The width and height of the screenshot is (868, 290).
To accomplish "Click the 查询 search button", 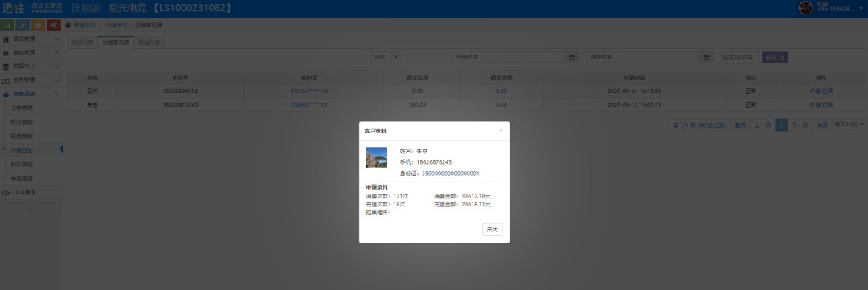I will click(775, 57).
